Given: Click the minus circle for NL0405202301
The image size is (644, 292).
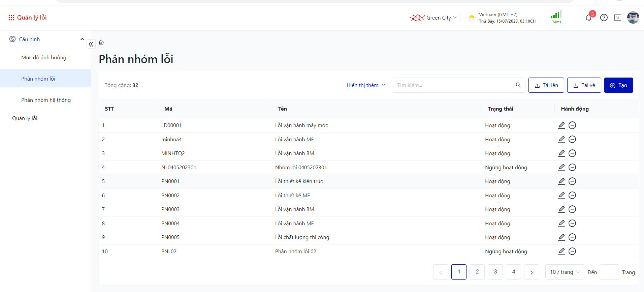Looking at the screenshot, I should (572, 167).
